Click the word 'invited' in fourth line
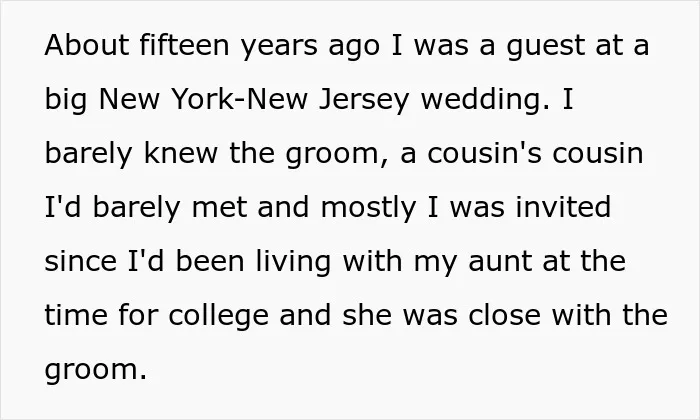This screenshot has width=700, height=420. click(x=563, y=207)
